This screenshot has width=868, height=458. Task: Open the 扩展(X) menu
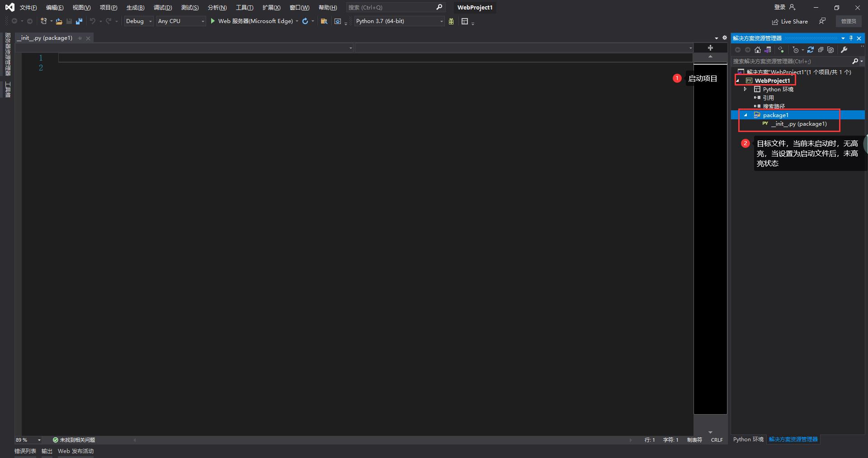(271, 8)
